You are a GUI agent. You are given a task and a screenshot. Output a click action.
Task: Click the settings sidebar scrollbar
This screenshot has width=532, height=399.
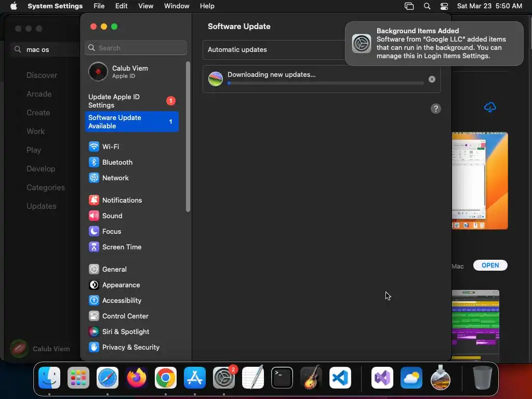pyautogui.click(x=188, y=137)
